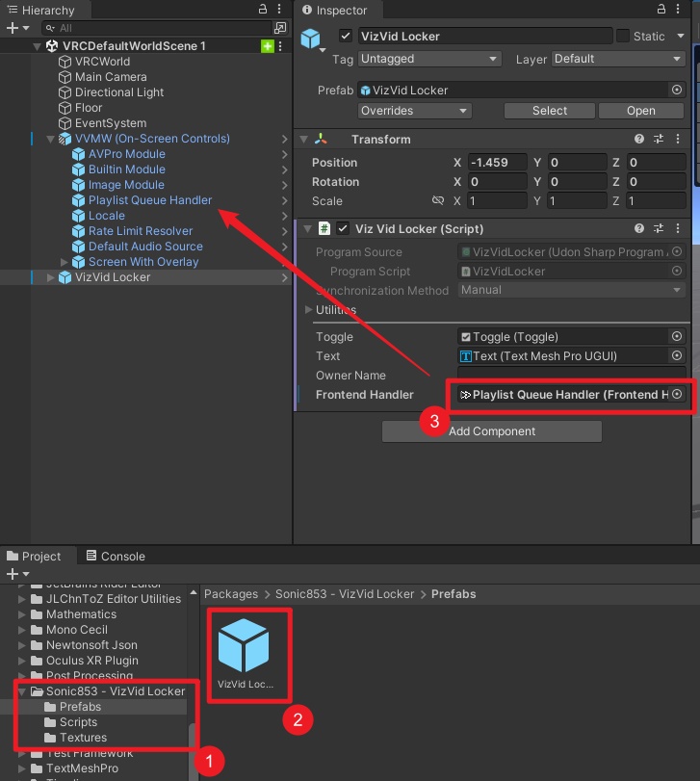
Task: Open the prefab Overrides dropdown
Action: pyautogui.click(x=414, y=111)
